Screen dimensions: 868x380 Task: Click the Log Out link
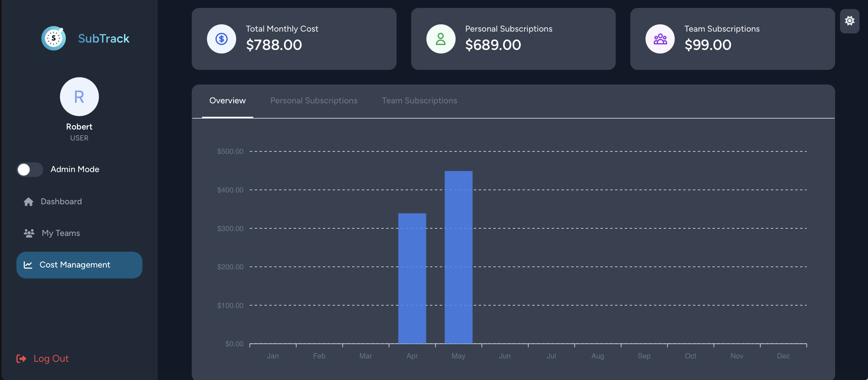point(51,358)
